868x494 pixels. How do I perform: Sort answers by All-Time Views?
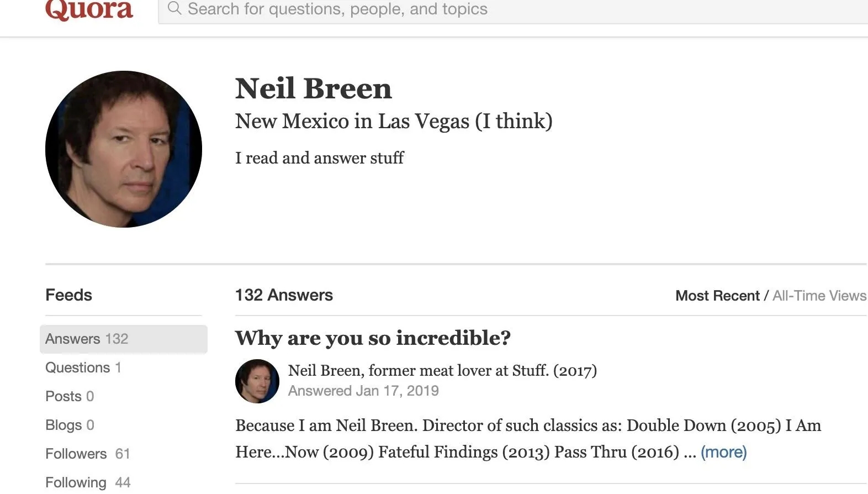[819, 296]
